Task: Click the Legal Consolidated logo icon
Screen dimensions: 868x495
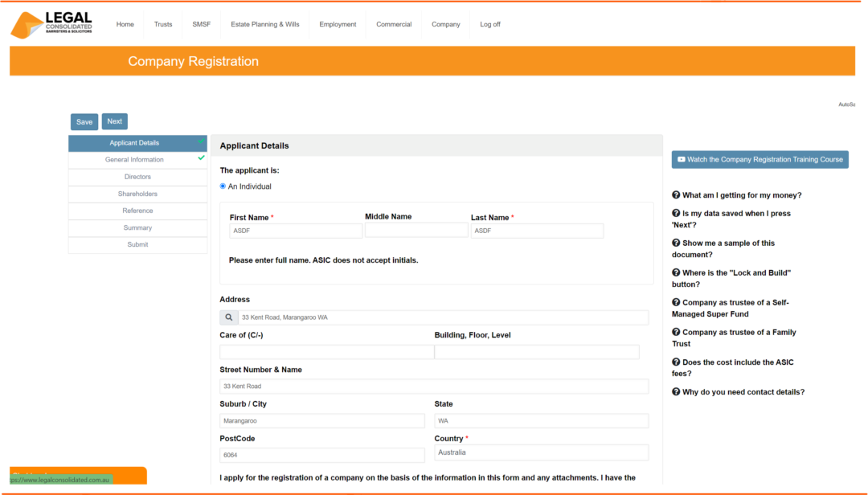Action: [27, 24]
